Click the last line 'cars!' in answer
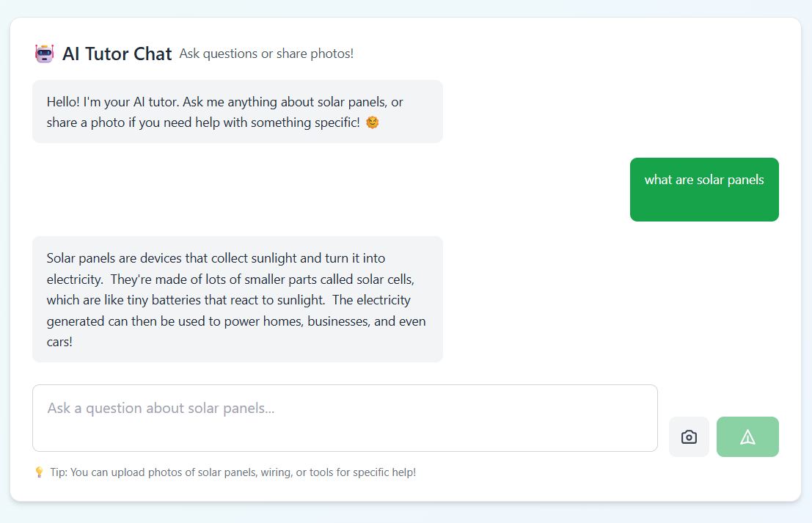Image resolution: width=812 pixels, height=523 pixels. [x=59, y=343]
